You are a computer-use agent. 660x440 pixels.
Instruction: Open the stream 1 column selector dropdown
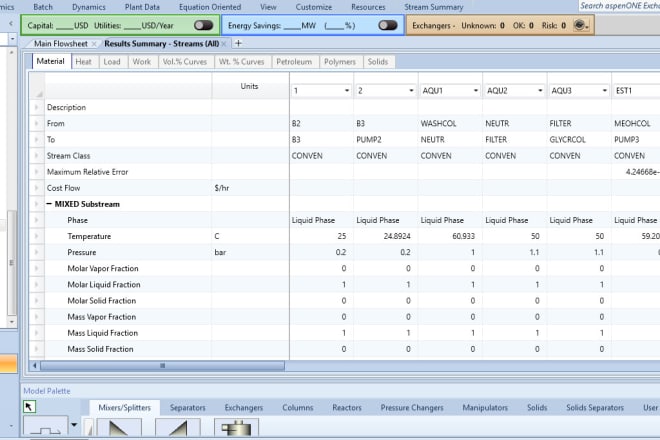coord(347,91)
